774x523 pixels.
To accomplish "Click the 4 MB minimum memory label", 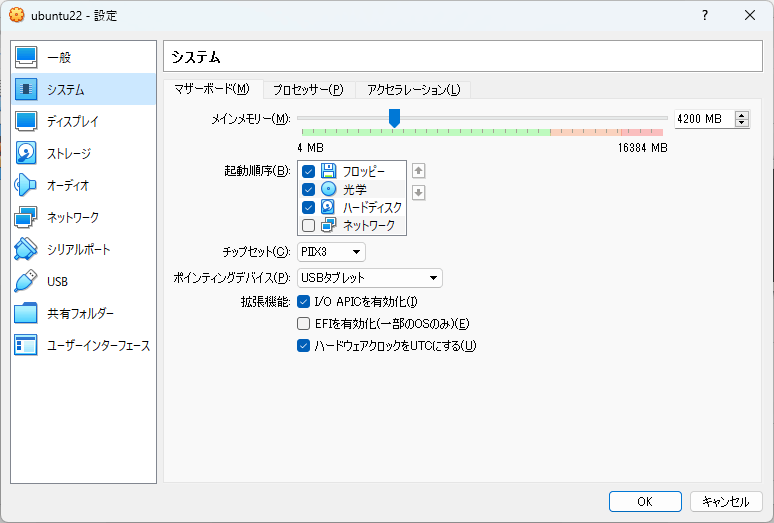I will 310,148.
